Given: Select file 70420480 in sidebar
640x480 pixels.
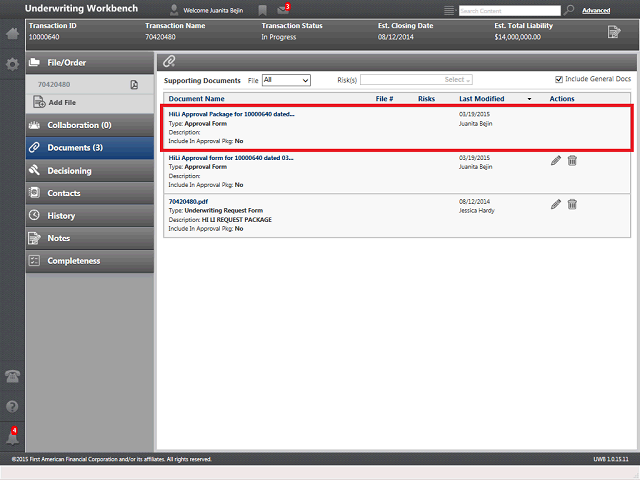Looking at the screenshot, I should coord(54,84).
